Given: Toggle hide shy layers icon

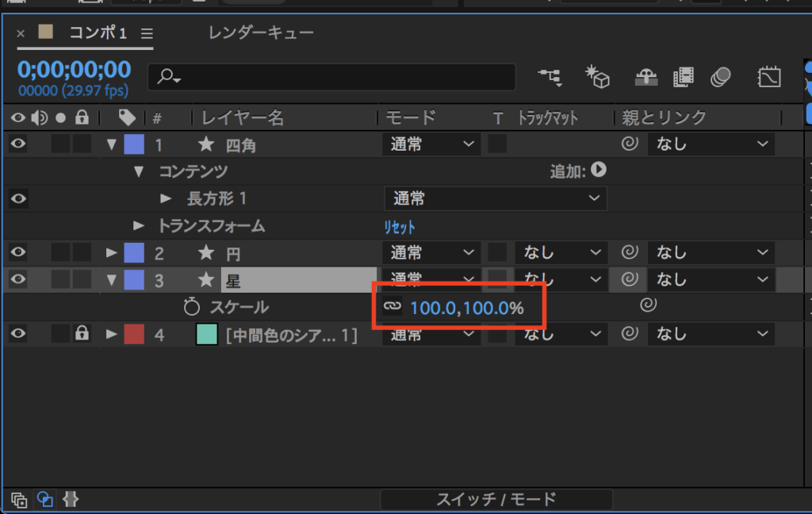Looking at the screenshot, I should click(x=645, y=78).
